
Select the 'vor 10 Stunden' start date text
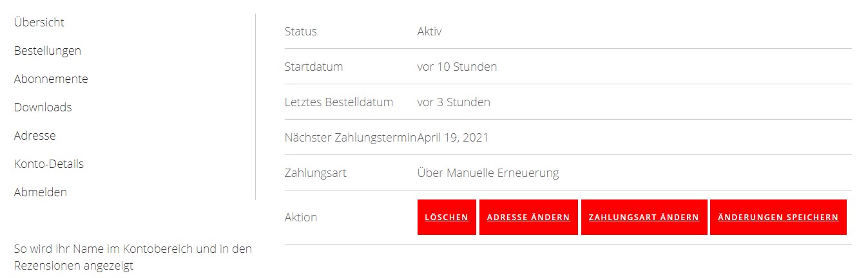pyautogui.click(x=458, y=67)
